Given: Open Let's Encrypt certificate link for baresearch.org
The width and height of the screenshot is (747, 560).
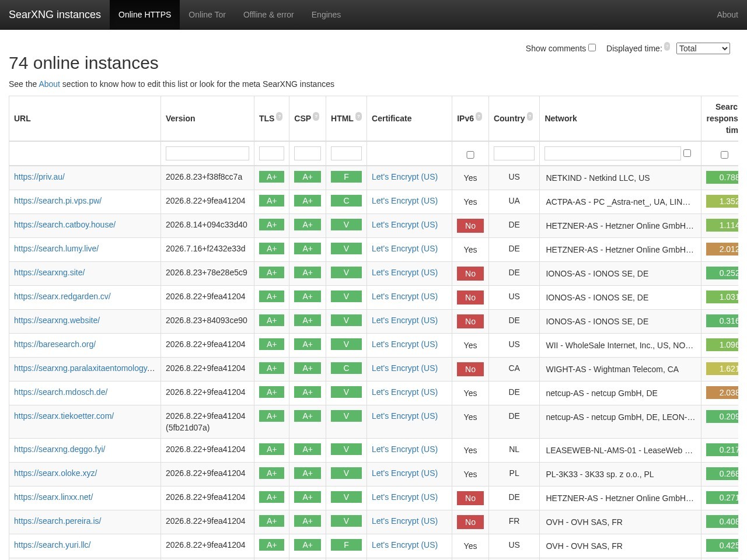Looking at the screenshot, I should 404,344.
